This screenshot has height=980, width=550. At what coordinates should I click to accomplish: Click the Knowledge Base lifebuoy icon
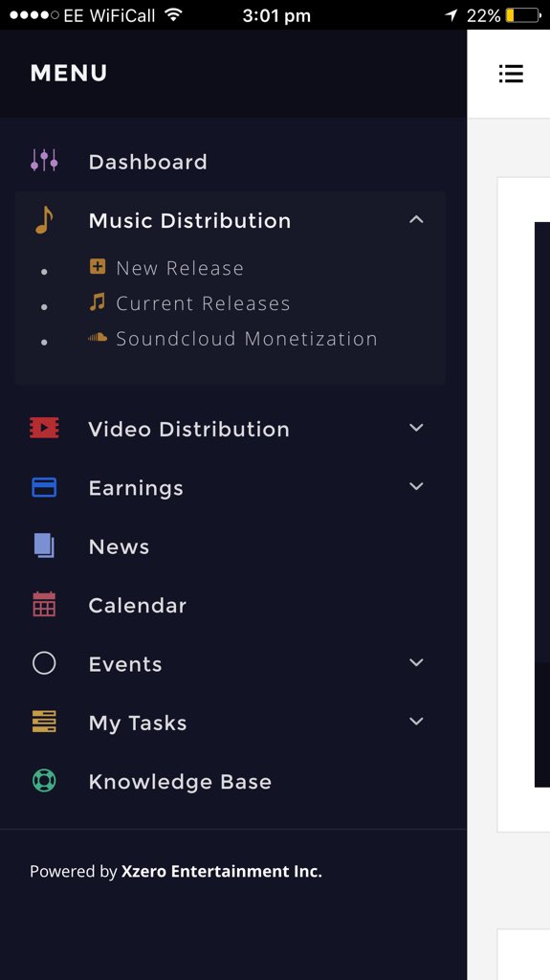point(44,781)
